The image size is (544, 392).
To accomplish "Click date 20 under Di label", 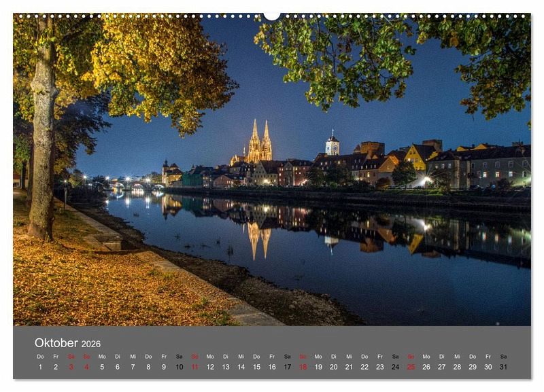I will pyautogui.click(x=333, y=367).
